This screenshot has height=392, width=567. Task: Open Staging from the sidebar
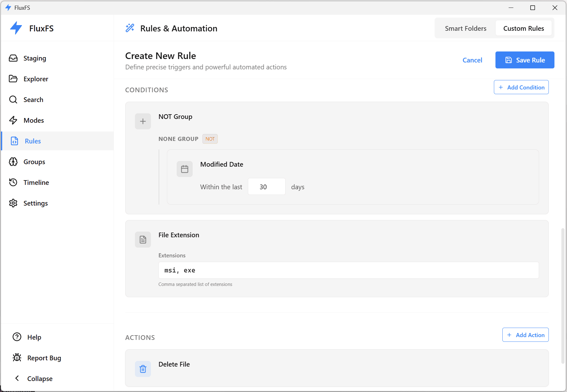click(x=35, y=58)
